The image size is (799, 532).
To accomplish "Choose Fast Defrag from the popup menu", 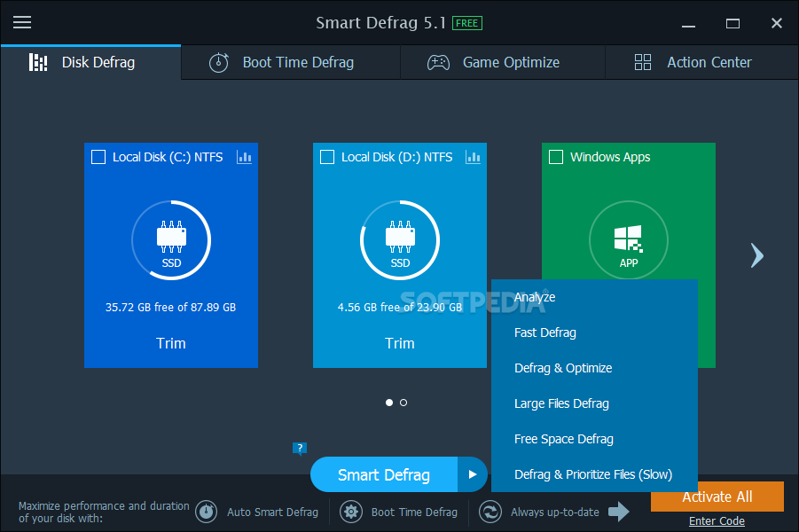I will point(594,332).
